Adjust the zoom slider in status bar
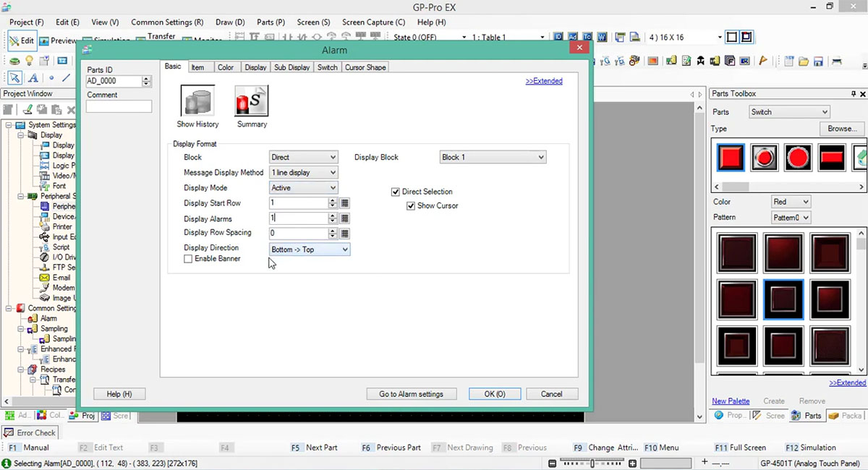868x470 pixels. click(x=591, y=463)
